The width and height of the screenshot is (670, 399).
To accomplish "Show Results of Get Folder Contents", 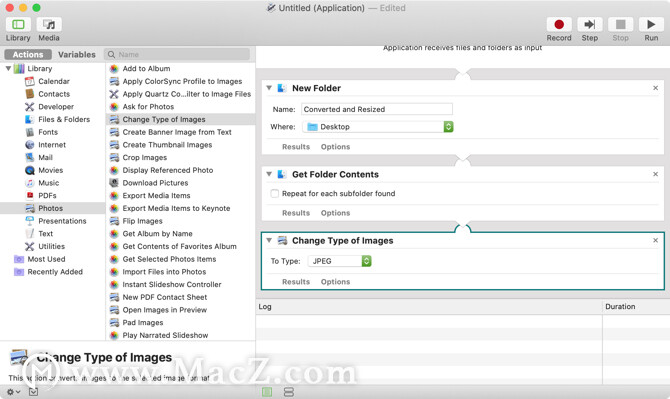I will (x=296, y=213).
